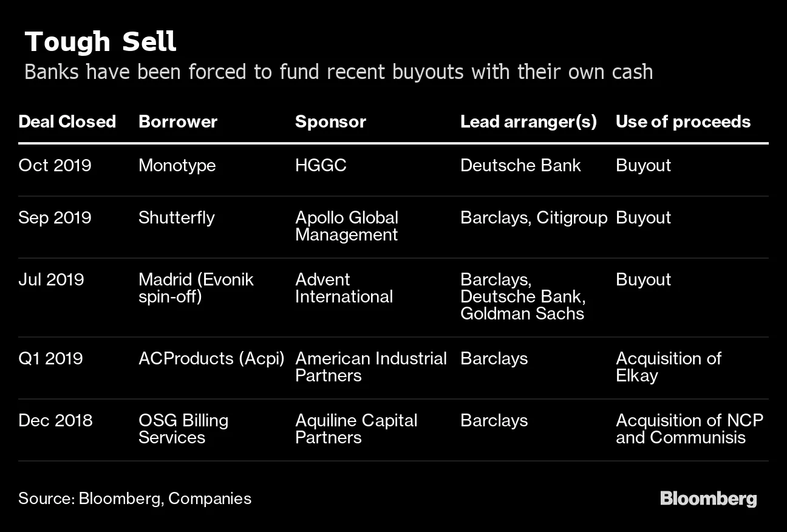Click the "Use of proceeds" header
This screenshot has width=787, height=532.
click(x=683, y=121)
